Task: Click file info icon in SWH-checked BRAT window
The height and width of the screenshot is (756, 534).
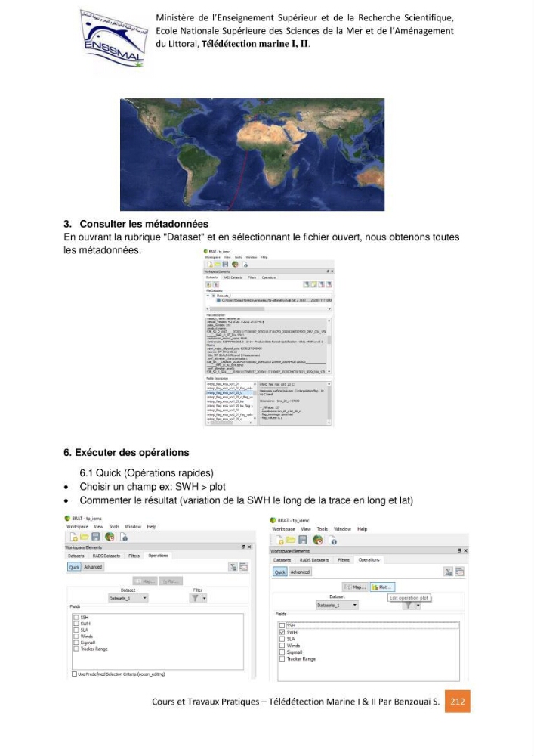Action: pyautogui.click(x=333, y=541)
